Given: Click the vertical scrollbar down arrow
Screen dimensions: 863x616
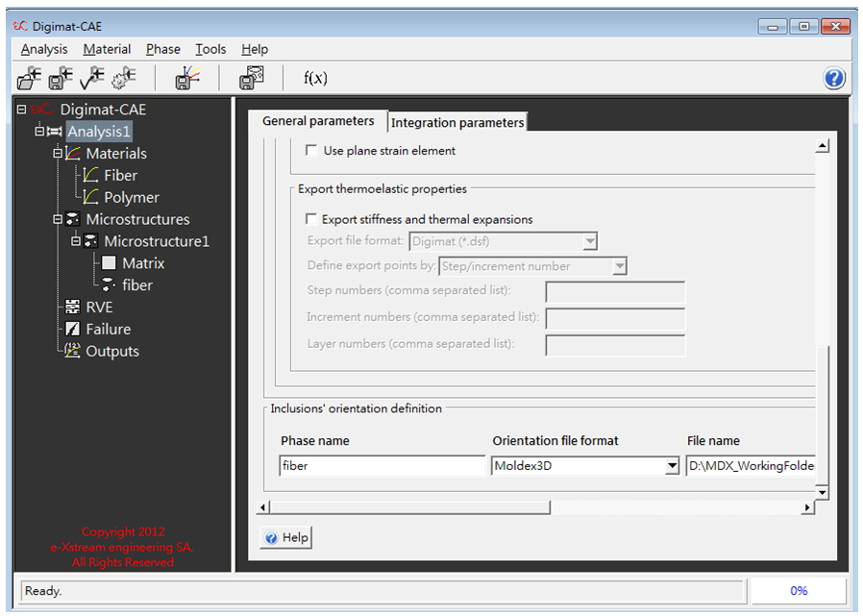Looking at the screenshot, I should point(822,492).
